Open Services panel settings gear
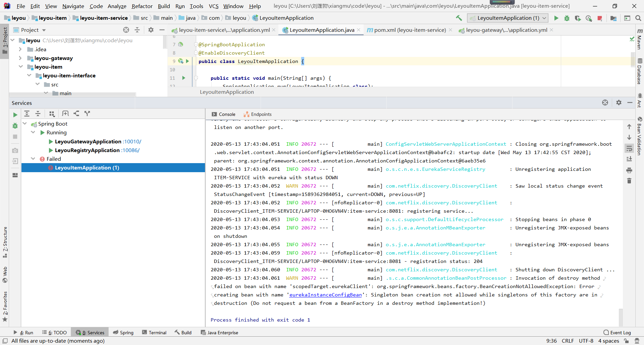644x345 pixels. coord(619,102)
